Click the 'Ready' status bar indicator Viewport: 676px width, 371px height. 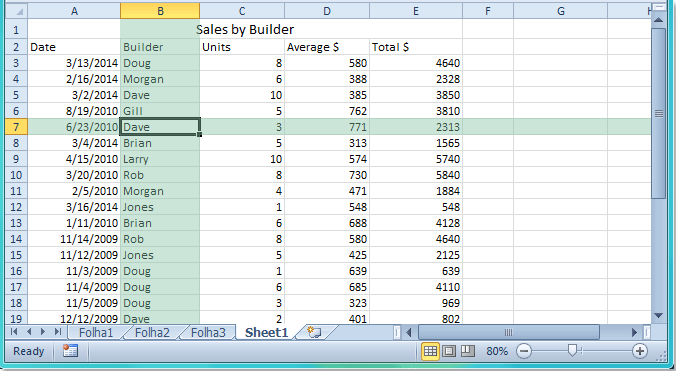[x=28, y=351]
